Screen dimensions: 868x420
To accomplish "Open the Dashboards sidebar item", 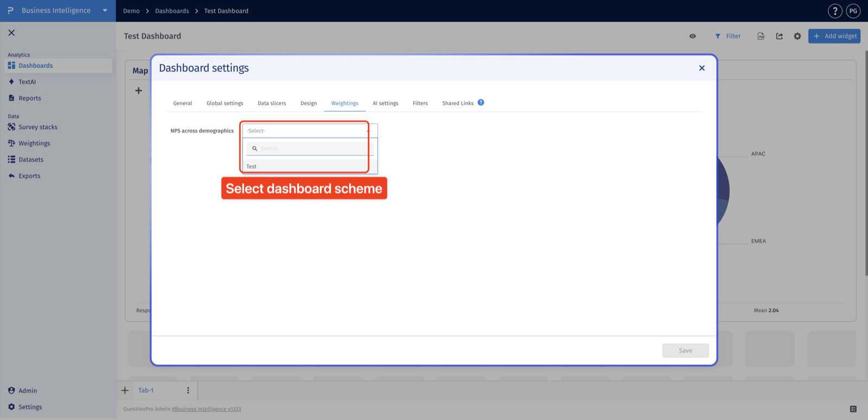I will tap(59, 66).
